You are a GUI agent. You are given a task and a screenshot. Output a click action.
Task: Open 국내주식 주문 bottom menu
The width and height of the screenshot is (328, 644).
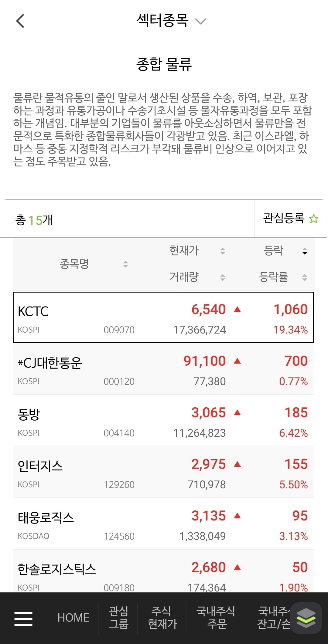(x=216, y=618)
